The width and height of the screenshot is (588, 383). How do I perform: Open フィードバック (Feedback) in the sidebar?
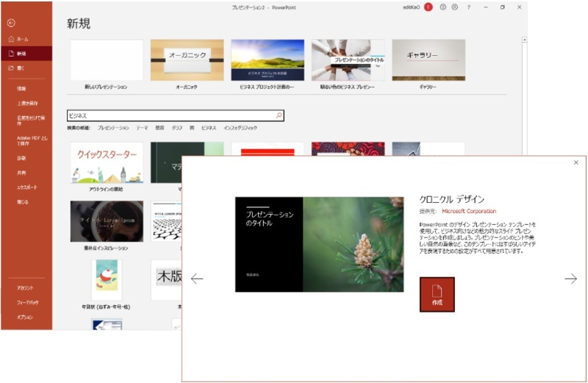[26, 302]
